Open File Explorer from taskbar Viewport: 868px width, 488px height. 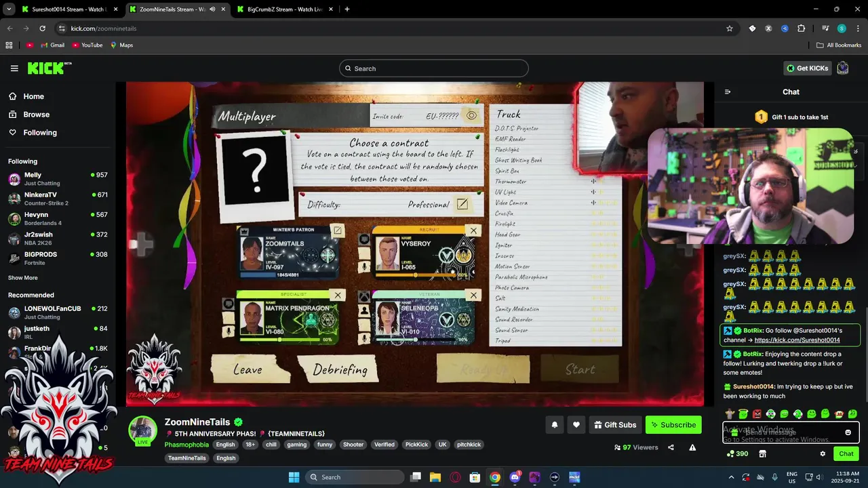point(435,477)
